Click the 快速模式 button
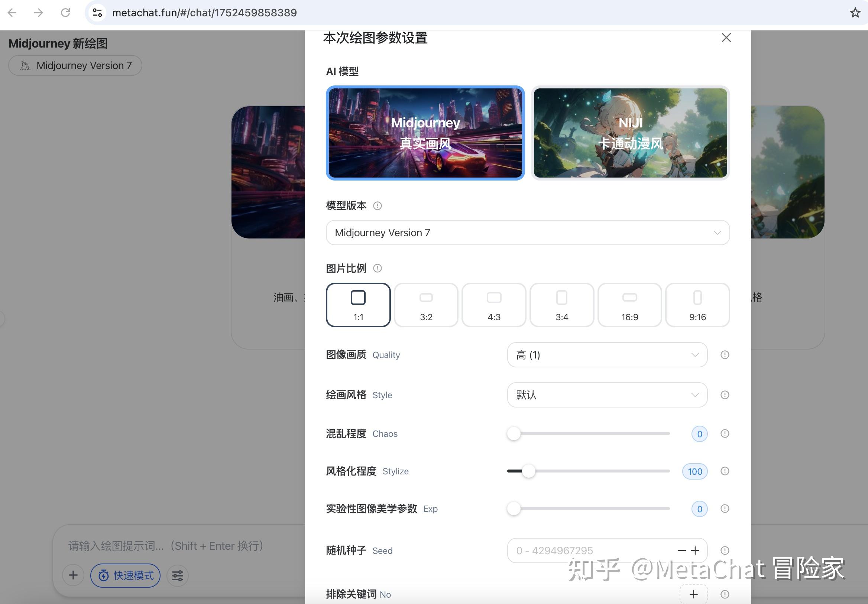 (x=125, y=575)
